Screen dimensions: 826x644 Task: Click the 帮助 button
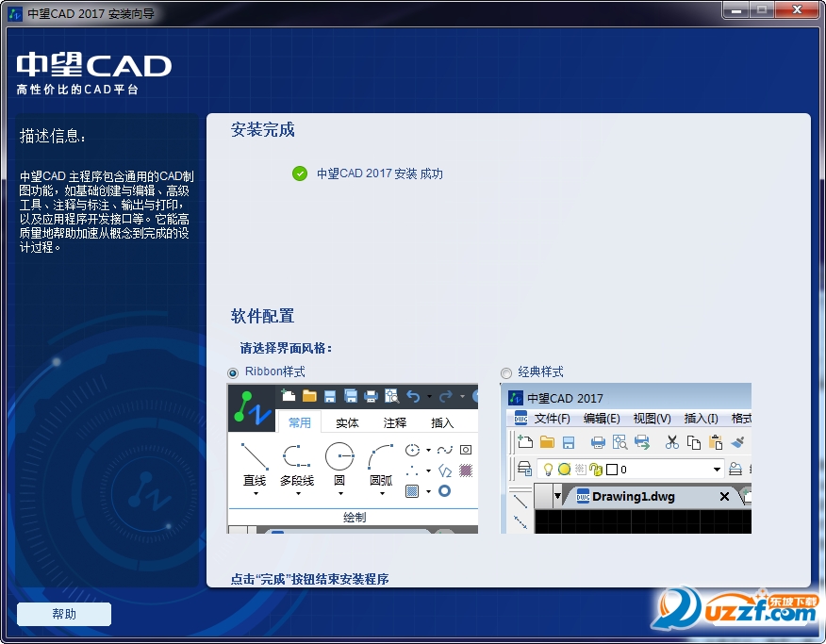click(x=64, y=614)
